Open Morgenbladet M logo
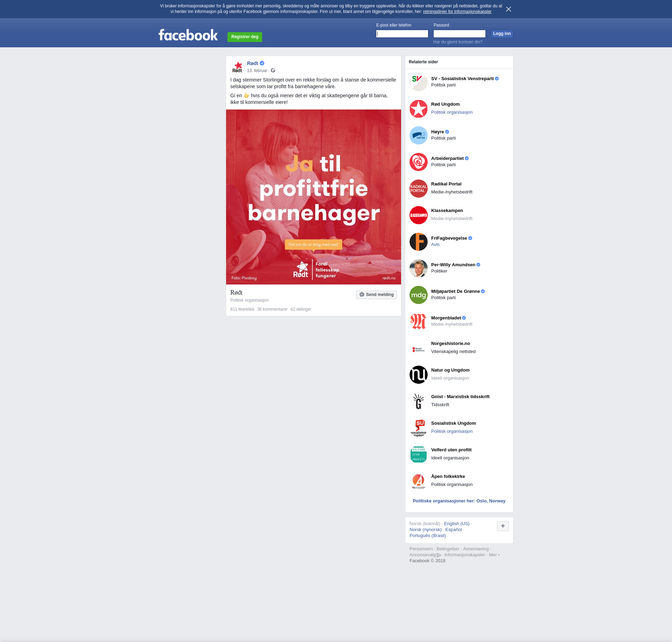The width and height of the screenshot is (672, 642). tap(419, 322)
